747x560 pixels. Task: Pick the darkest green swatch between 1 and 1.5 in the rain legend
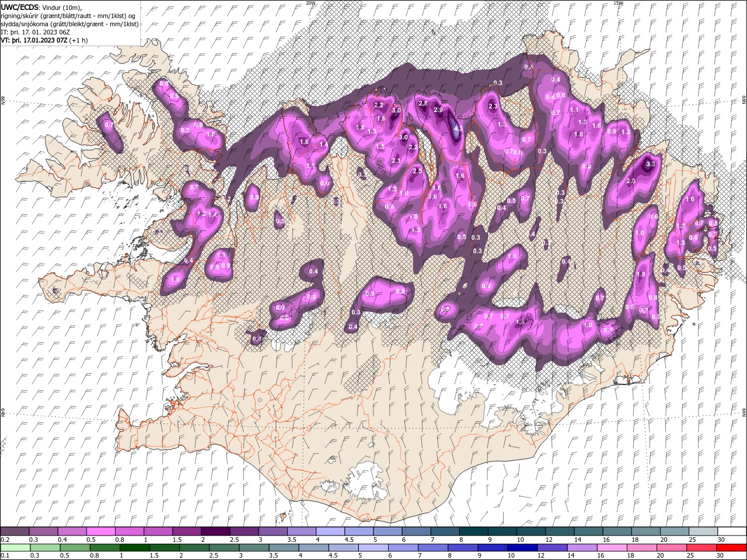(x=135, y=548)
